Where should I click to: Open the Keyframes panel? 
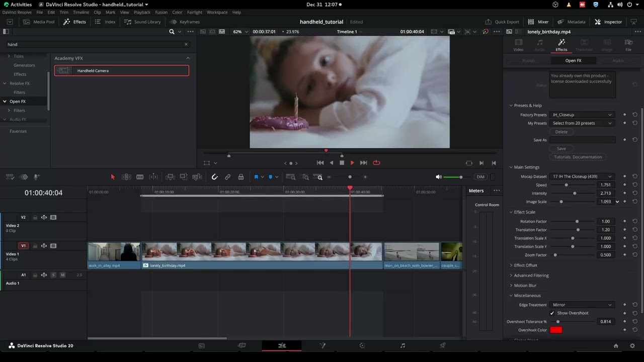click(x=185, y=22)
